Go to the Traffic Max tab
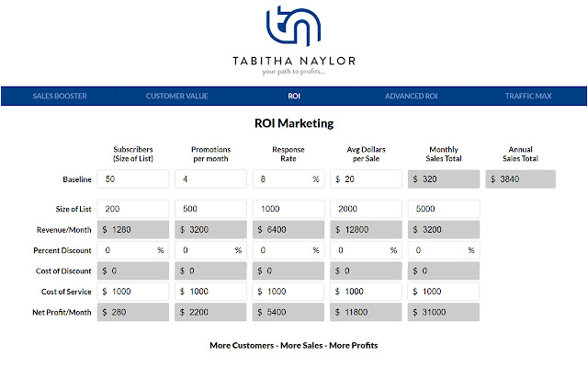 click(x=528, y=96)
